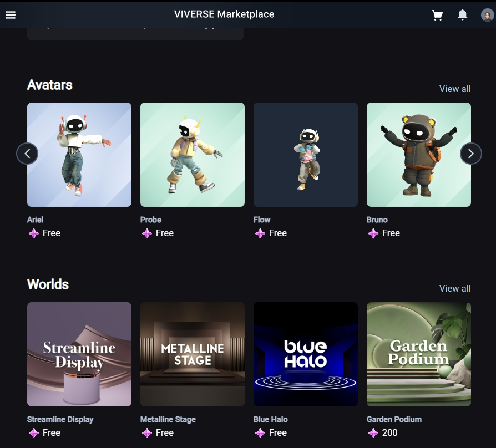Show next avatars with right arrow
Screen dimensions: 496x448
(x=470, y=154)
